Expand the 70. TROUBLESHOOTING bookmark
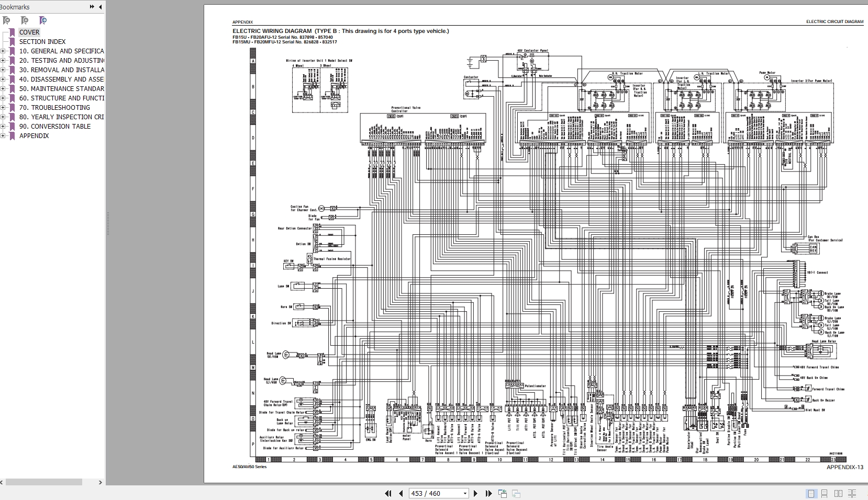The image size is (868, 500). click(x=3, y=108)
